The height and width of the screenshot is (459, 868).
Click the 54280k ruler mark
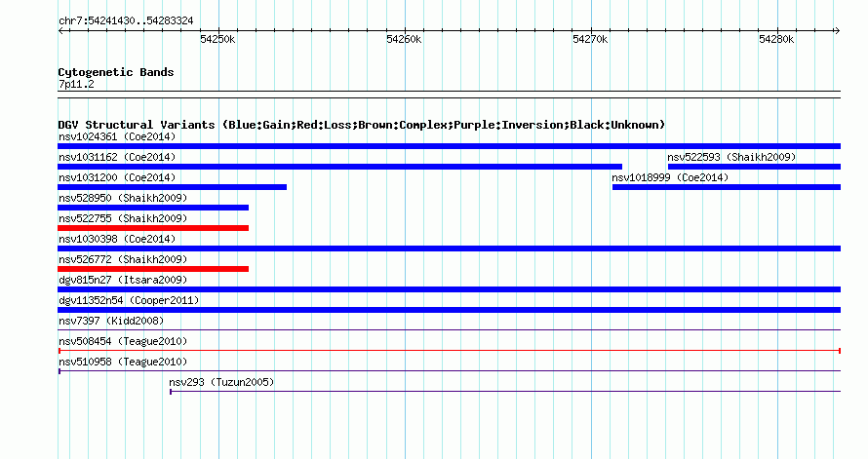click(x=776, y=39)
